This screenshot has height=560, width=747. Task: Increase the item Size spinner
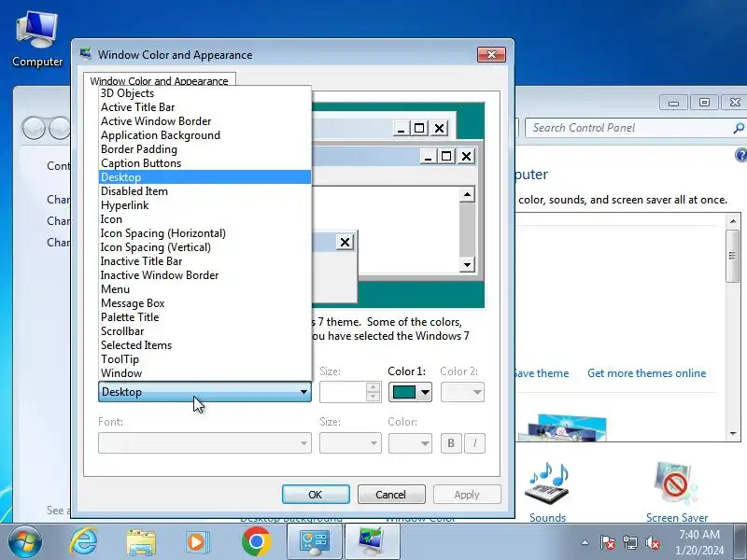tap(373, 387)
